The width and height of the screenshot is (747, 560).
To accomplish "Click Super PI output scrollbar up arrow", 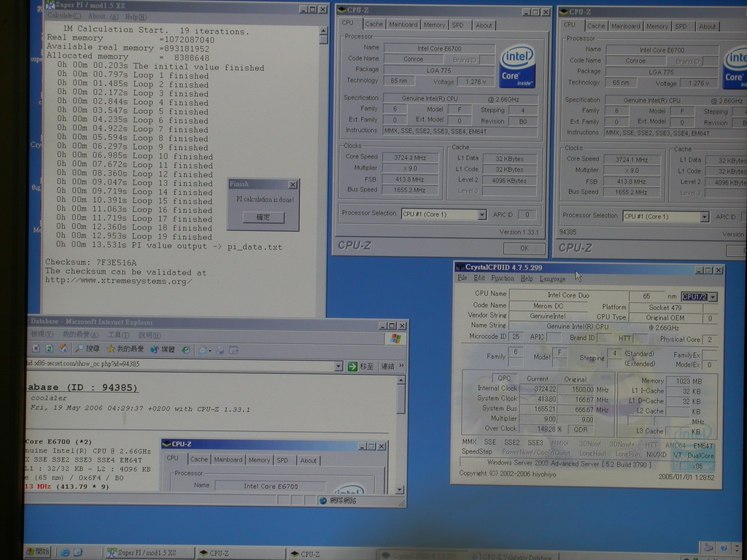I will (x=323, y=31).
